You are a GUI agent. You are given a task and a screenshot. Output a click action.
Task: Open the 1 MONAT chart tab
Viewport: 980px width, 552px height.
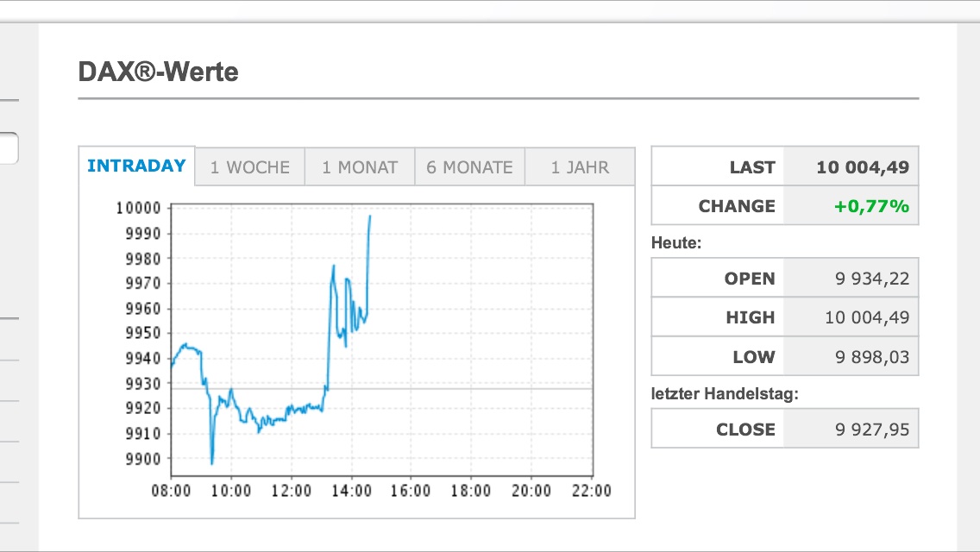[360, 167]
